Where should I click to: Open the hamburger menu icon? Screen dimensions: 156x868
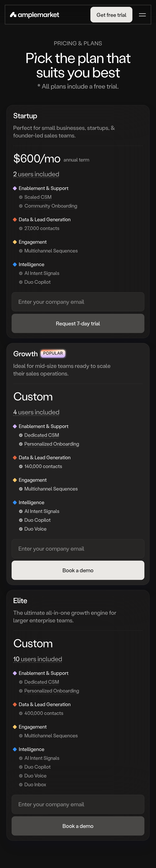pos(142,15)
